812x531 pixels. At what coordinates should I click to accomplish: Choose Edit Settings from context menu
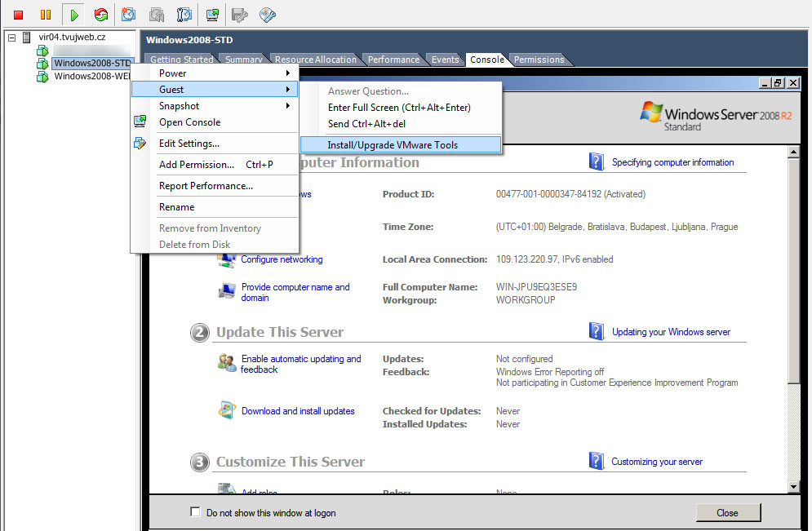pos(189,144)
